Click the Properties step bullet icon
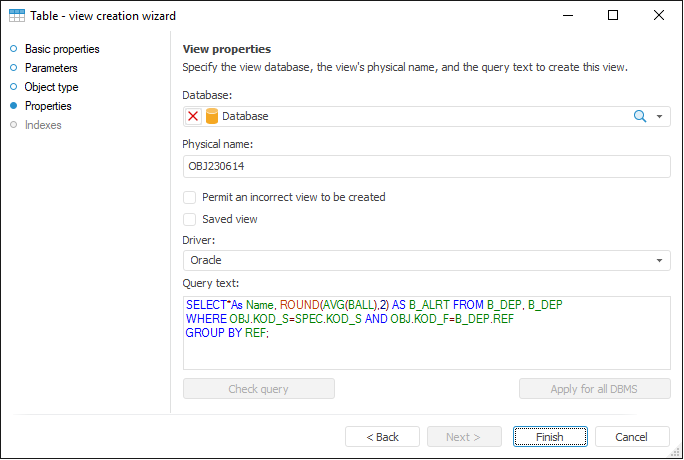 pos(13,106)
